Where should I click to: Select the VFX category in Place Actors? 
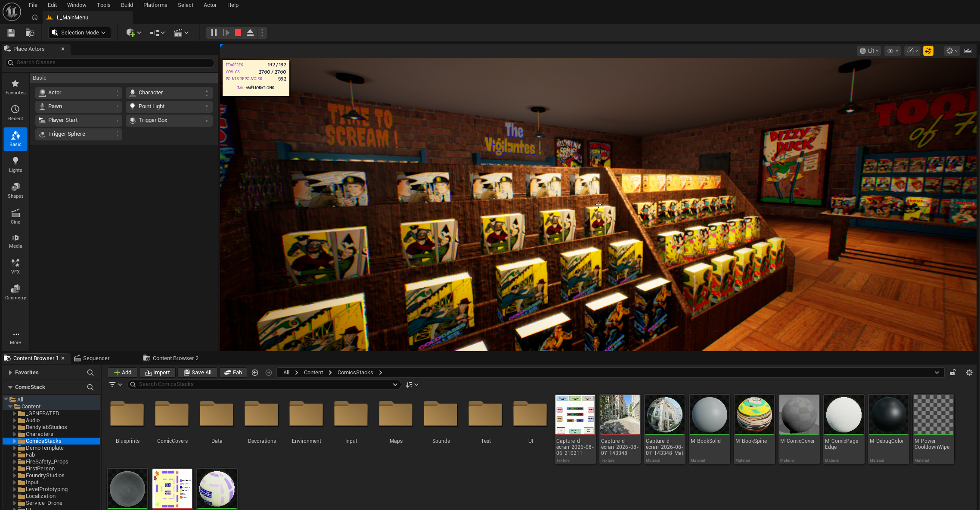(x=16, y=266)
